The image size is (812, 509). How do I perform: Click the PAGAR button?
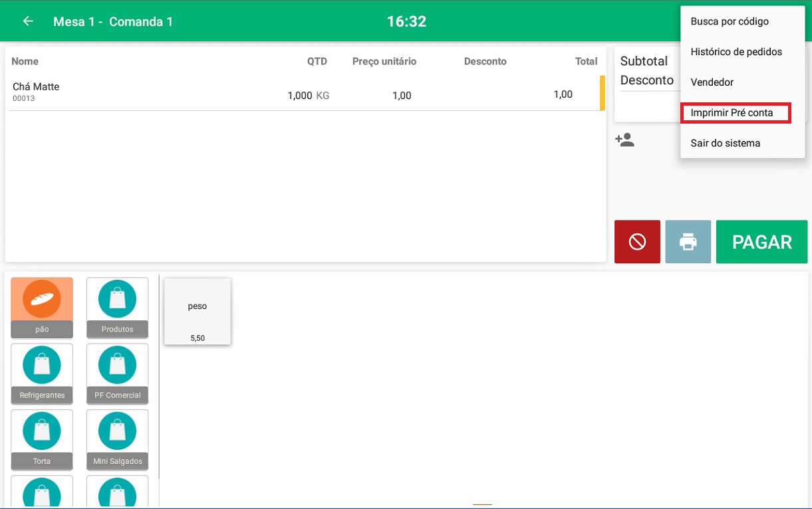coord(762,242)
